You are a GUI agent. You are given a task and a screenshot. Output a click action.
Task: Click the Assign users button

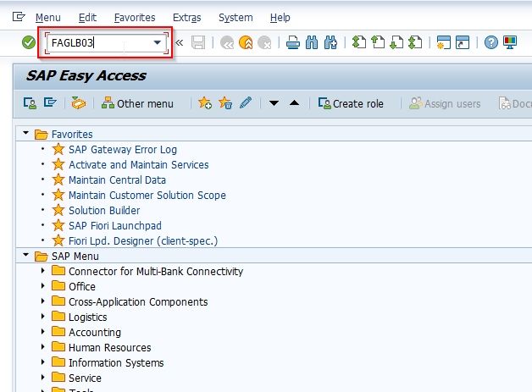(445, 103)
